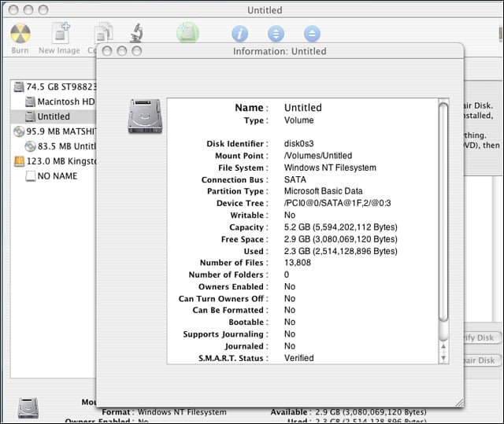Click the Used 2.3 GB value in Information list
Screen dimensions: 504x424
341,251
